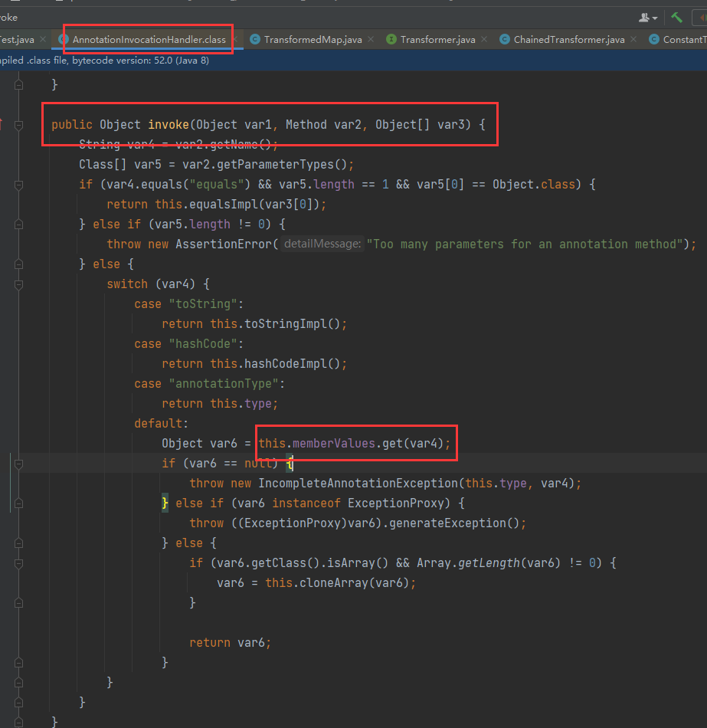Click the detailMessage parameter hint
The height and width of the screenshot is (728, 707).
click(x=322, y=244)
